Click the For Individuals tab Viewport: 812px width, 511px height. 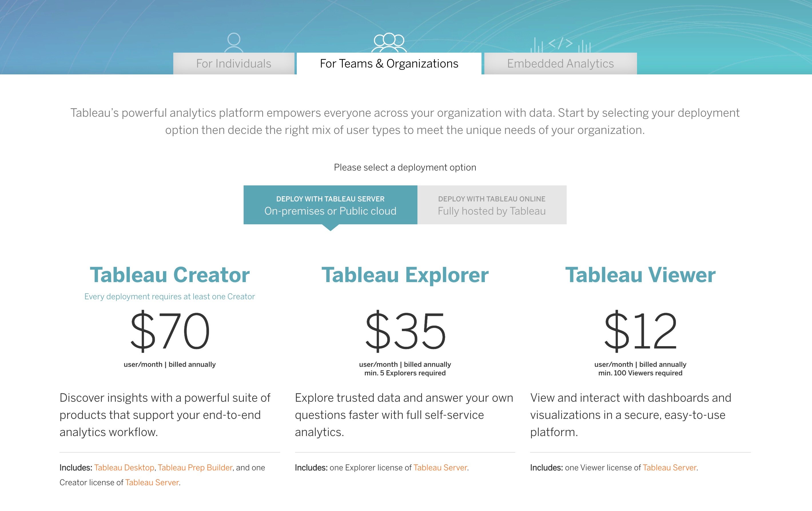click(x=233, y=63)
